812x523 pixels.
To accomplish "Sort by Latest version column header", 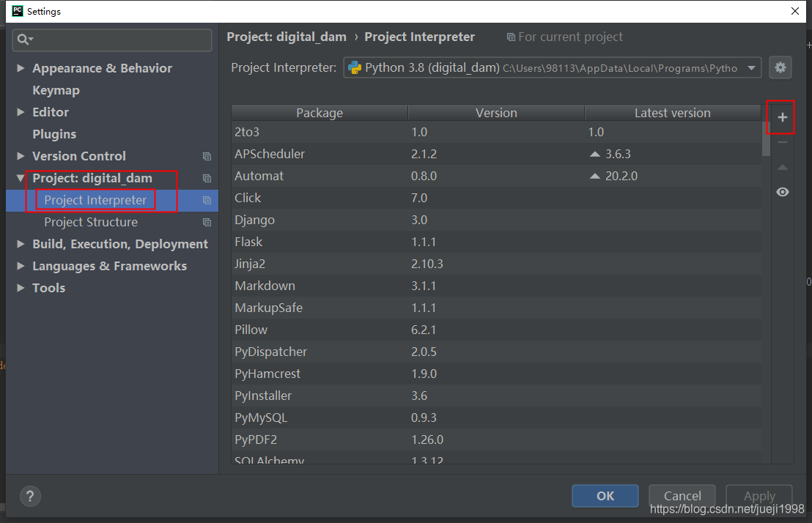I will point(673,113).
